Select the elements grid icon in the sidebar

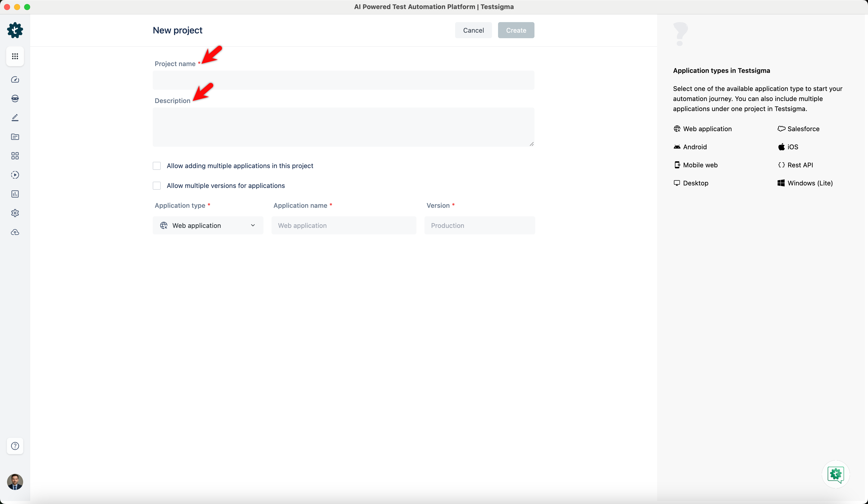pyautogui.click(x=15, y=156)
